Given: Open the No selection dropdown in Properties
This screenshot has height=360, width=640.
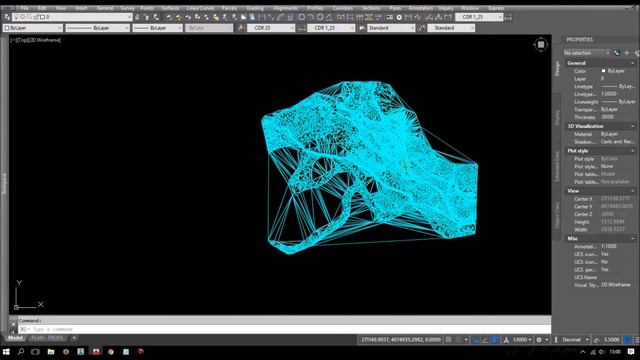Looking at the screenshot, I should (x=587, y=53).
